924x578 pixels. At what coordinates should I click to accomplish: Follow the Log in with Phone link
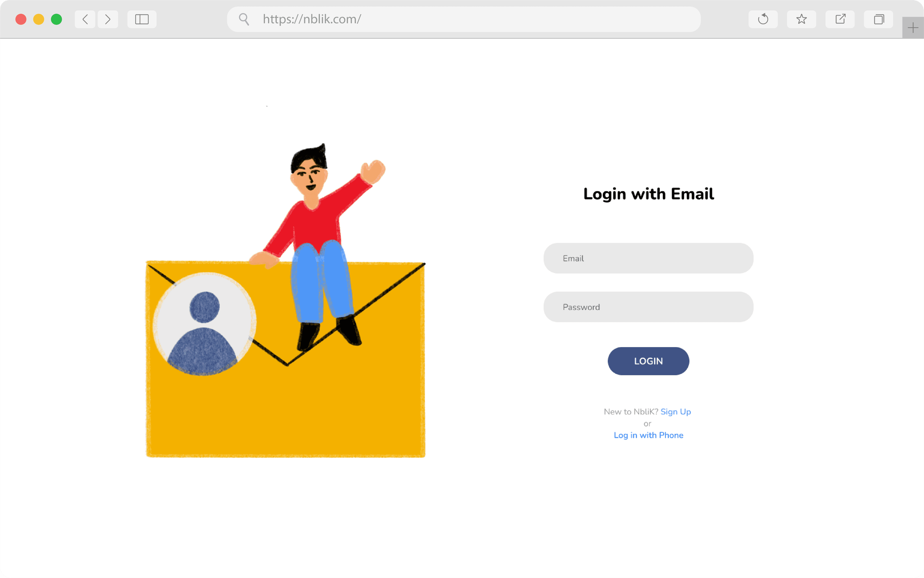[648, 435]
